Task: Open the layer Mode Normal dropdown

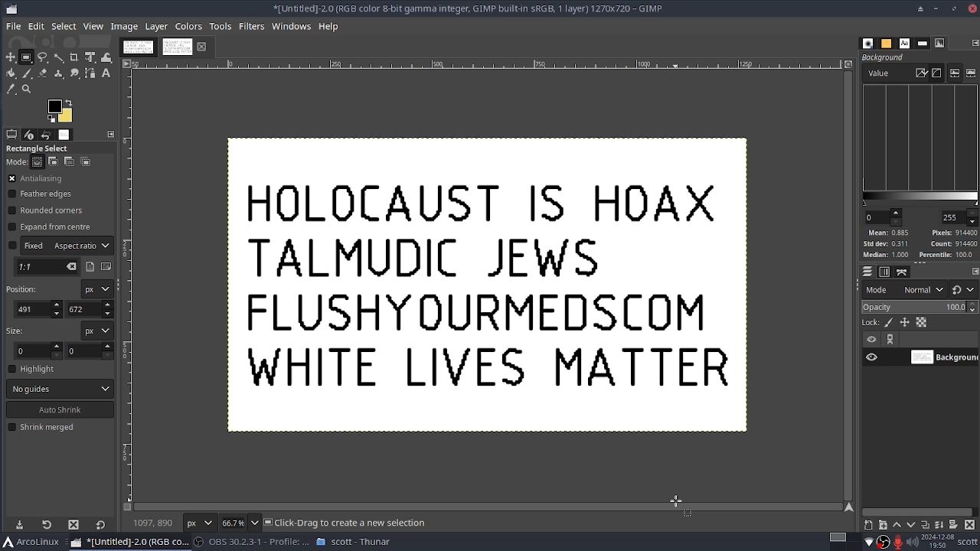Action: (923, 290)
